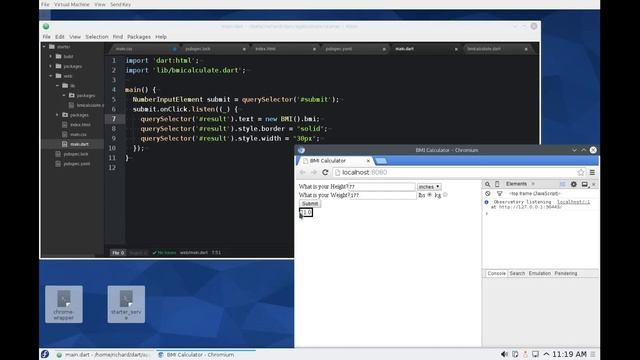
Task: Select the Elements DevTools tab
Action: coord(516,184)
